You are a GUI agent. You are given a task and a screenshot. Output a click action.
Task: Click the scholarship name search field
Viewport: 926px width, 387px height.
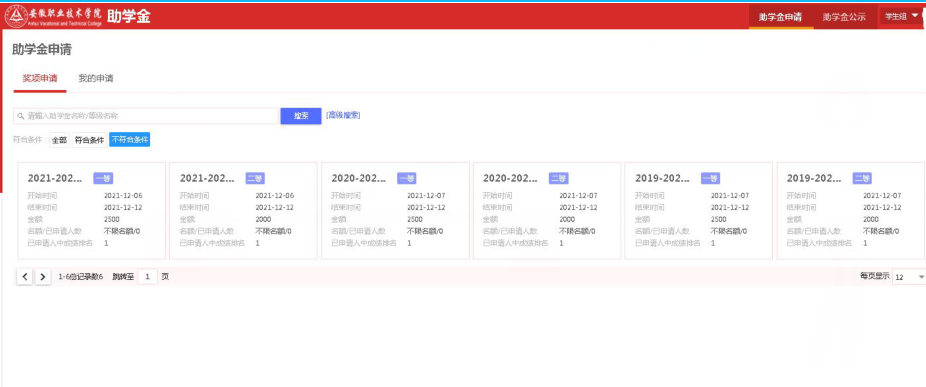(x=146, y=116)
